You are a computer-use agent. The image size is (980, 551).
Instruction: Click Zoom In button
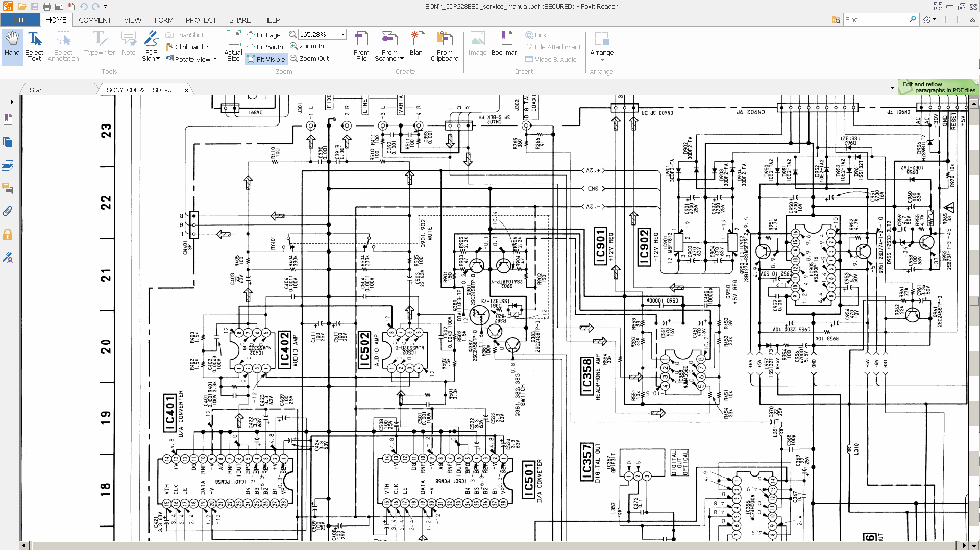pyautogui.click(x=307, y=46)
